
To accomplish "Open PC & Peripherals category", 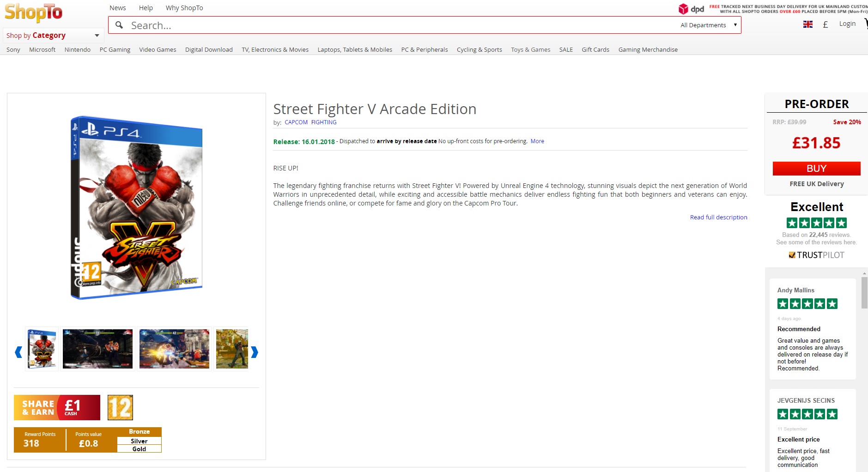I will [x=425, y=49].
